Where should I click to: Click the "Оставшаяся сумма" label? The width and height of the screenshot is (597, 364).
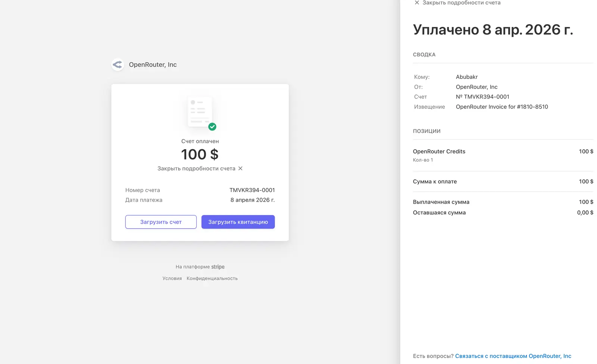point(439,213)
